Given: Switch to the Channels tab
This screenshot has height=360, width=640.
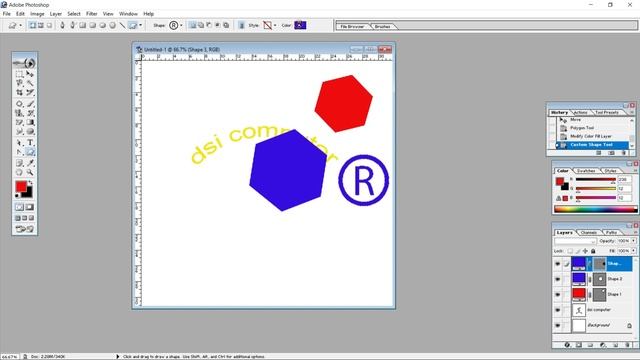Looking at the screenshot, I should click(x=589, y=232).
